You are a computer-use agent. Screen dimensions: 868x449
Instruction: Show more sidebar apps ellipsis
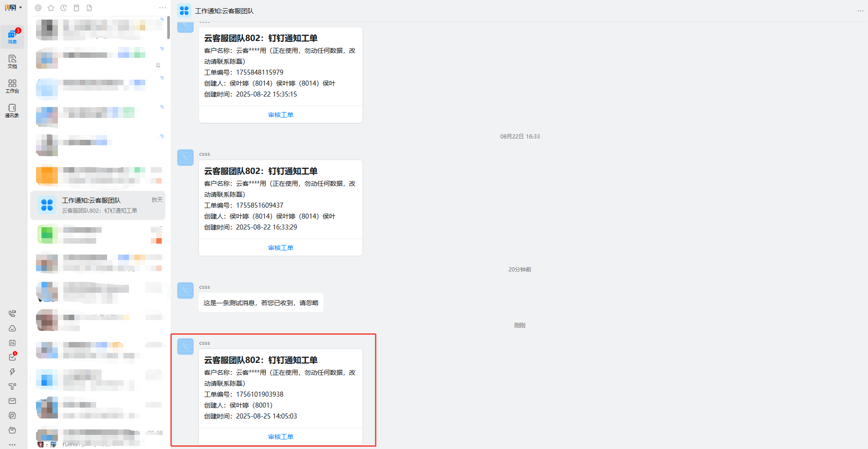tap(12, 444)
